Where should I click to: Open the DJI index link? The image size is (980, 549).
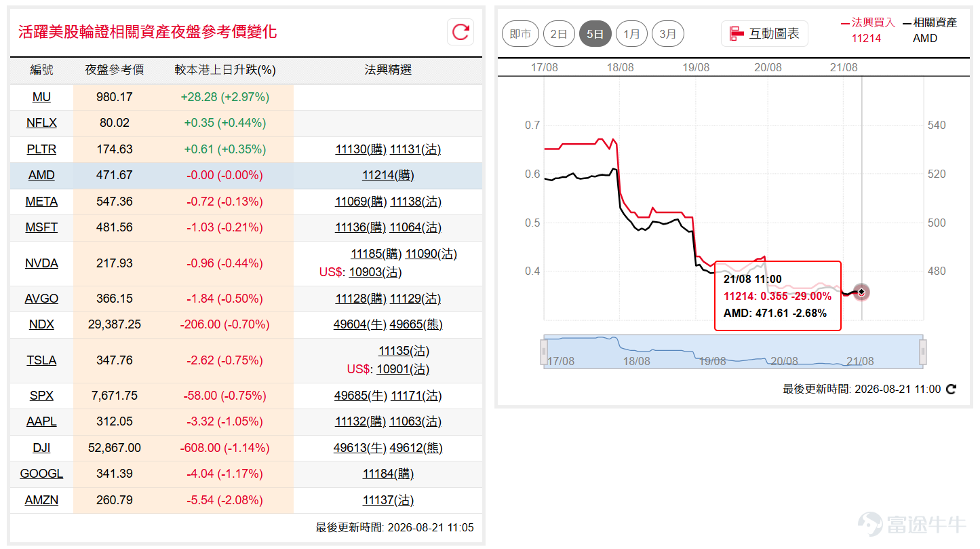(41, 448)
